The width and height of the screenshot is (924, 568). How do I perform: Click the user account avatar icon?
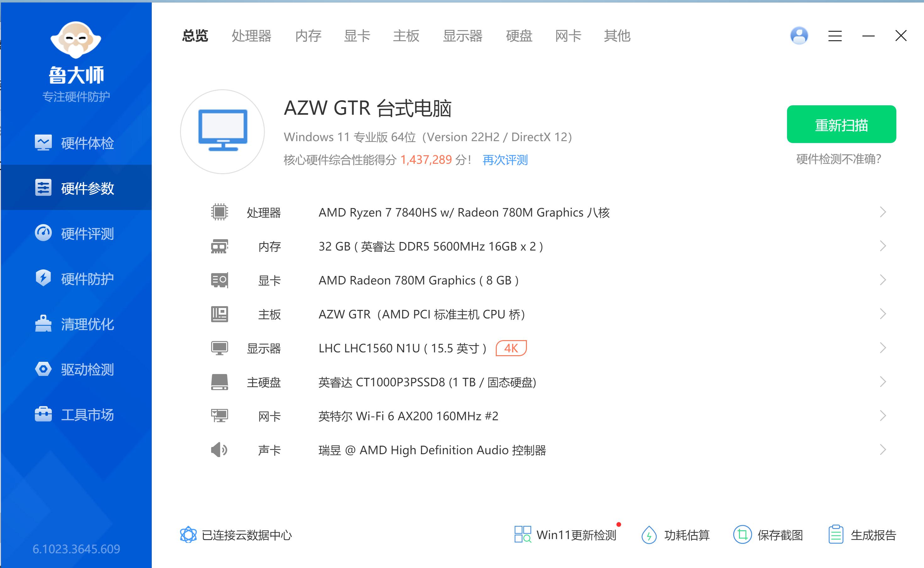point(799,36)
